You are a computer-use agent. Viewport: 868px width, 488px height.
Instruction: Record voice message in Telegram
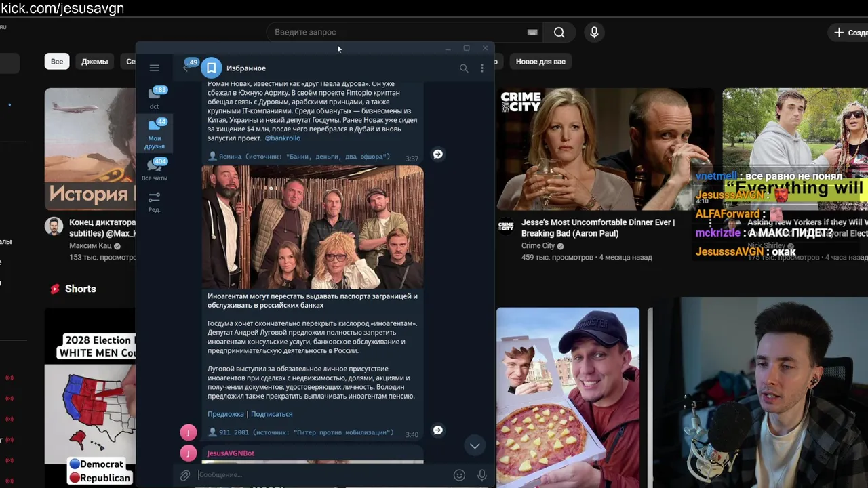tap(482, 475)
